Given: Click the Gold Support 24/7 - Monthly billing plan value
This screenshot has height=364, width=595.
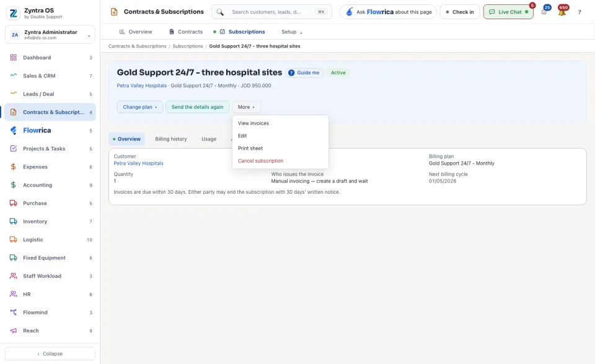Looking at the screenshot, I should click(x=461, y=163).
